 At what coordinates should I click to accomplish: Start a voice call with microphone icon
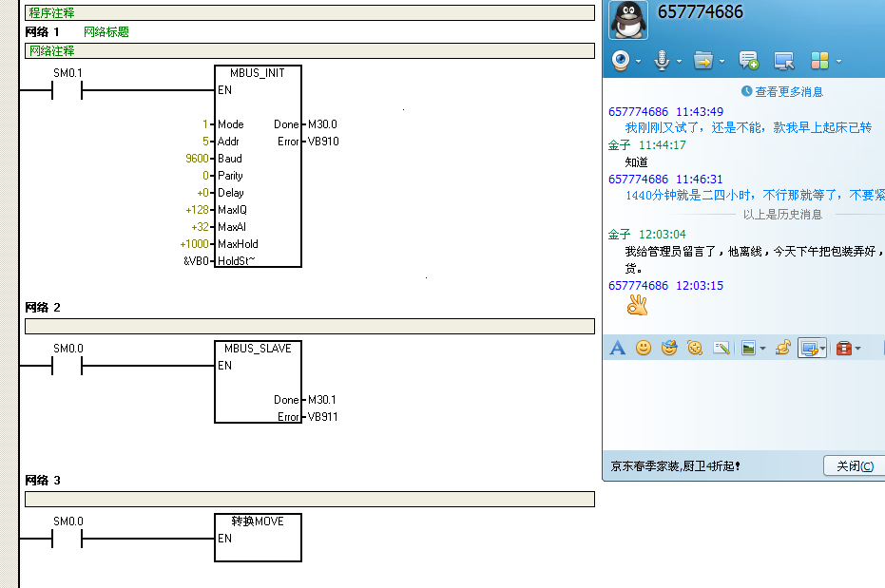pos(662,61)
